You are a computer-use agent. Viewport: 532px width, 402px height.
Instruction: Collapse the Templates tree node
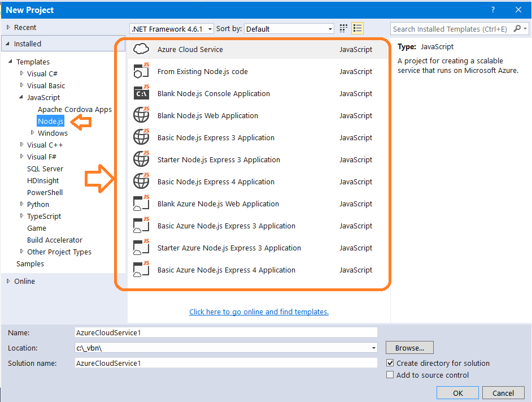[10, 61]
